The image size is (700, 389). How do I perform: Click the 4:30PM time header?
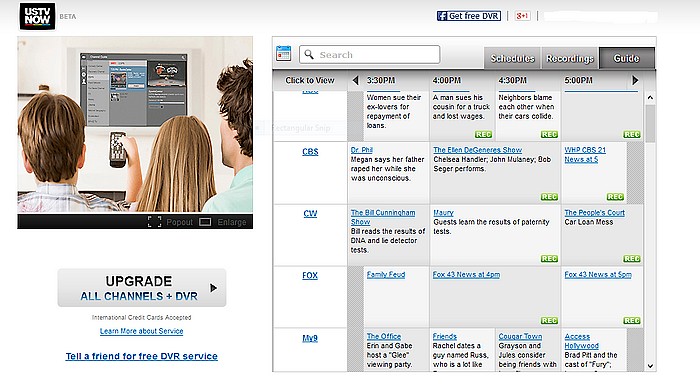coord(512,80)
